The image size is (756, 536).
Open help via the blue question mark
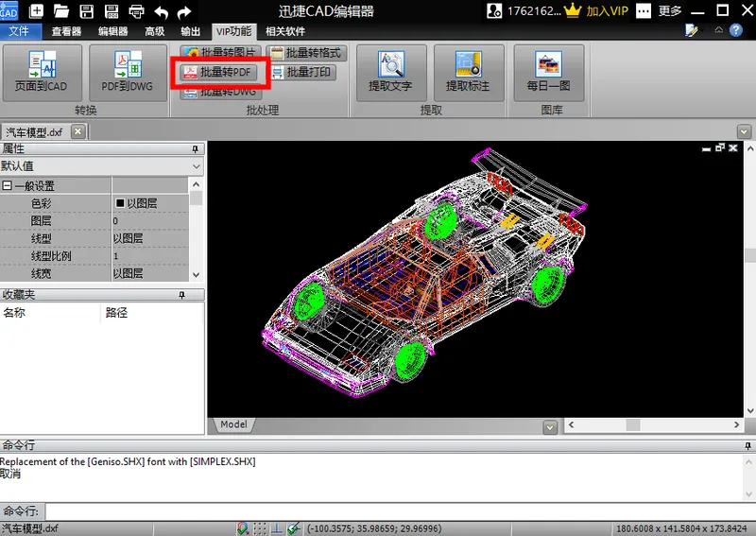click(736, 30)
